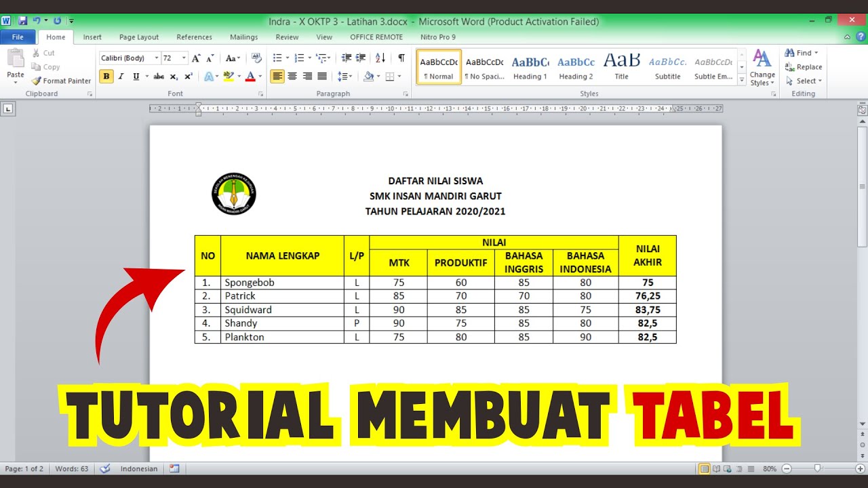Click the Grow Font icon
This screenshot has height=488, width=868.
196,58
